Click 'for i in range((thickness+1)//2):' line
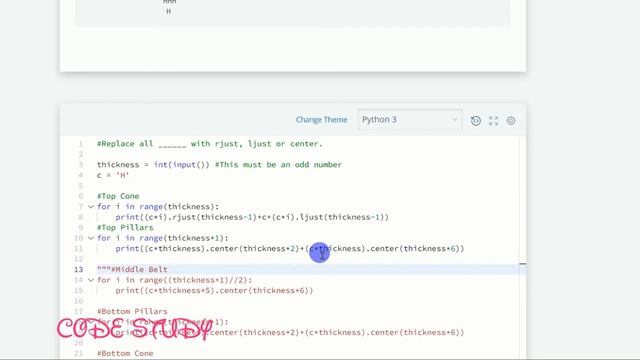640x360 pixels. pyautogui.click(x=175, y=280)
